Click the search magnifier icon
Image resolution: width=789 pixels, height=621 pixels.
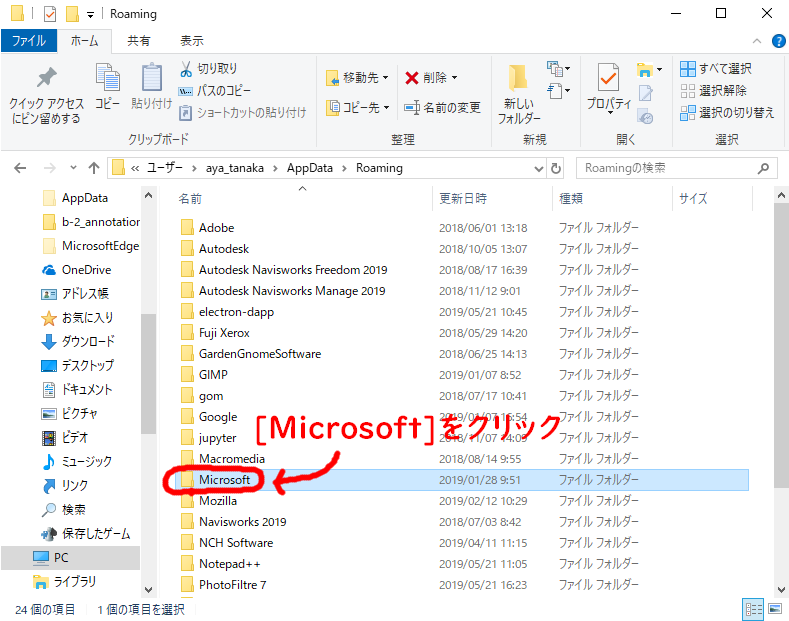tap(763, 168)
